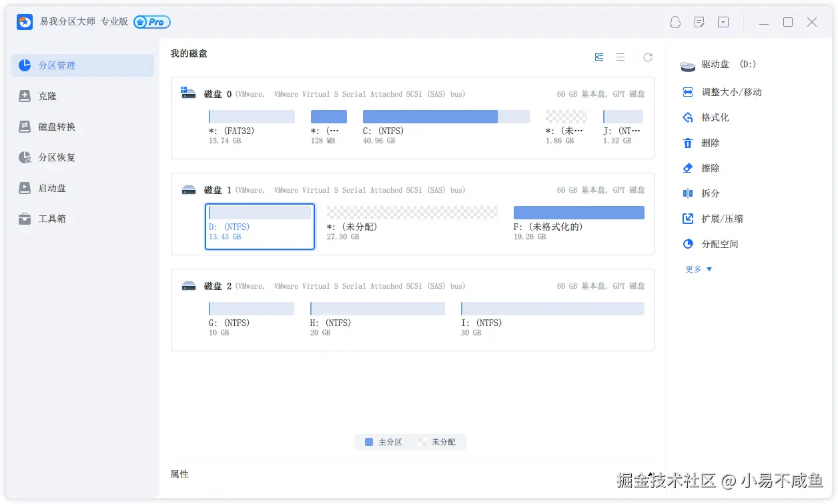This screenshot has width=838, height=504.
Task: Click the 易我分区大师 app logo
Action: point(25,22)
